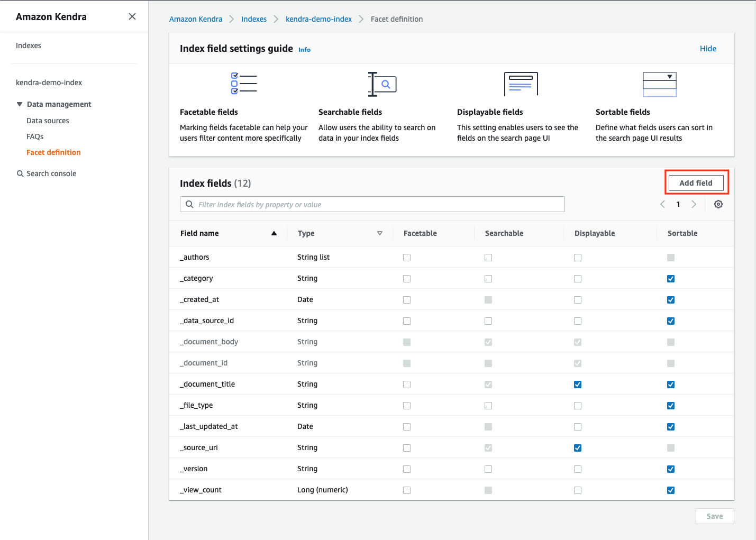Enable Searchable for _version
Viewport: 756px width, 540px height.
tap(488, 469)
